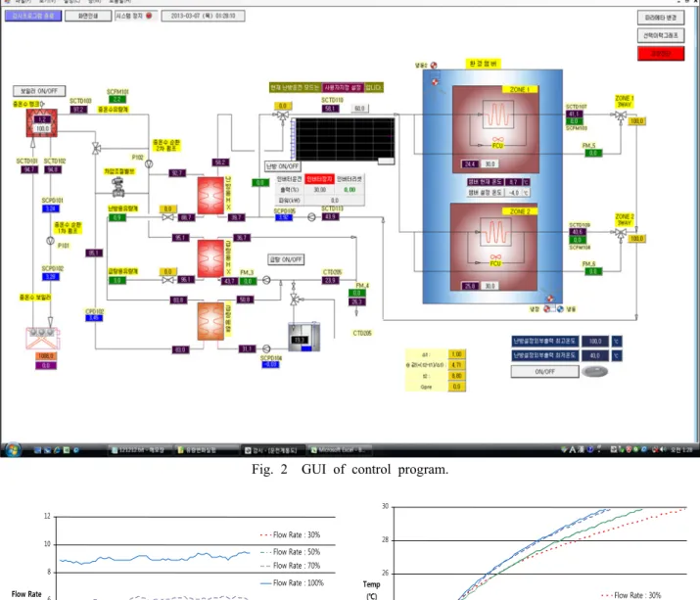Click the red system stop indicator light

point(149,16)
